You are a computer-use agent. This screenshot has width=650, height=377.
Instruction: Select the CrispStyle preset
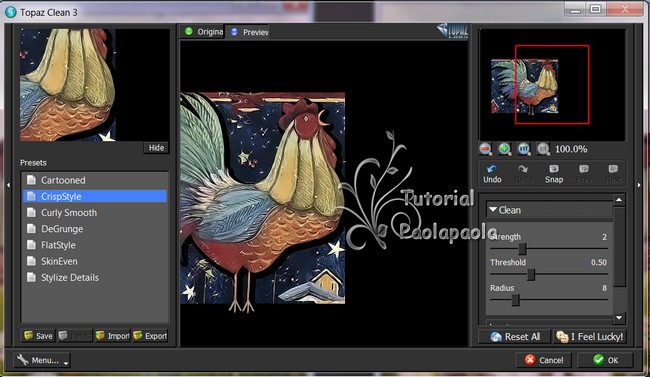pos(95,196)
